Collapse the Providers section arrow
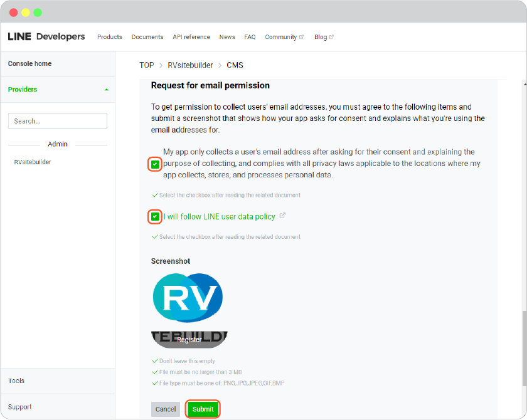The height and width of the screenshot is (420, 527). coord(107,90)
